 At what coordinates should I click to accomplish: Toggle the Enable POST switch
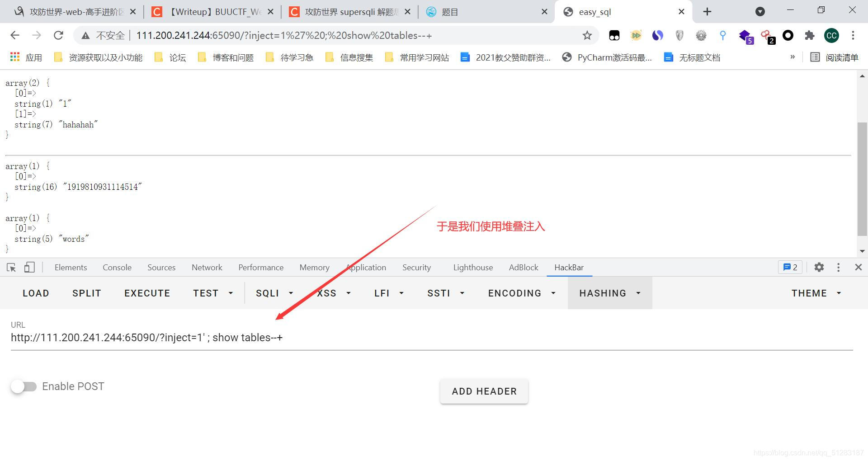[24, 386]
